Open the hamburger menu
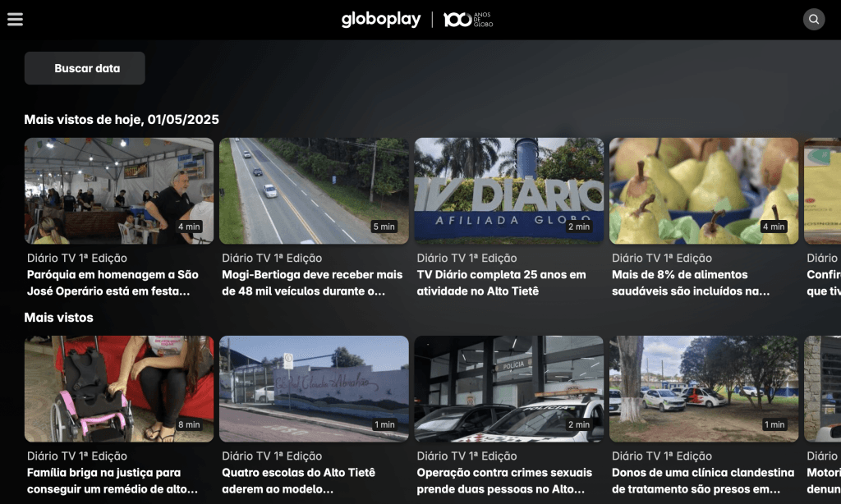The width and height of the screenshot is (841, 504). [x=15, y=20]
